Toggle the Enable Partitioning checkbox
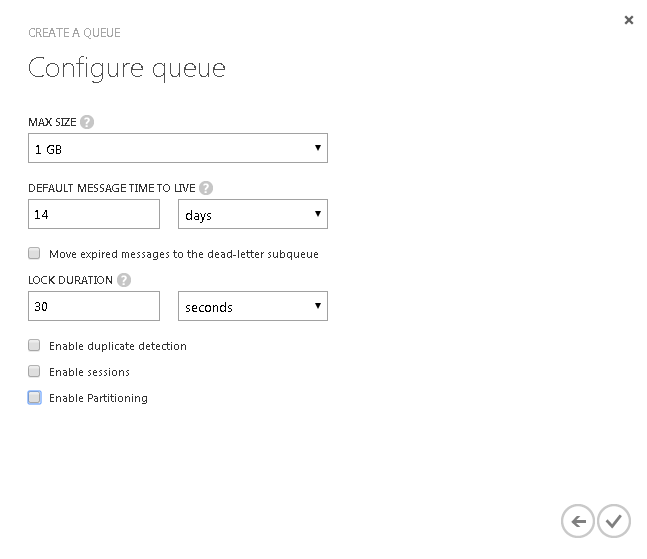 (34, 398)
